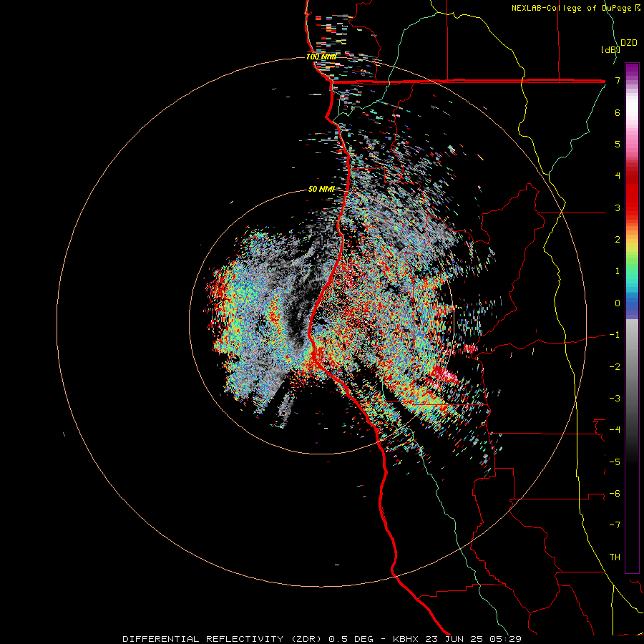This screenshot has width=644, height=644.
Task: Click the 1 value on the scale
Action: [x=618, y=271]
